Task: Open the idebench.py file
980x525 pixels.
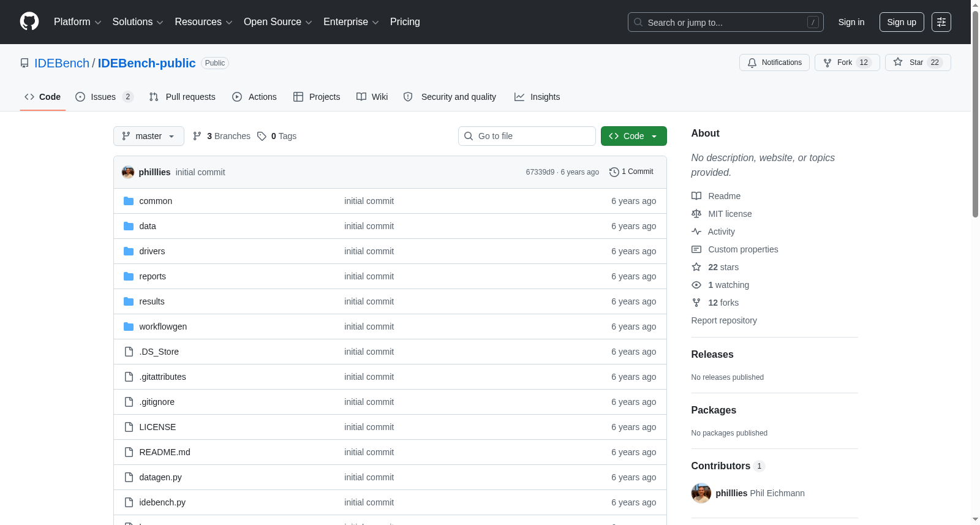Action: (162, 502)
